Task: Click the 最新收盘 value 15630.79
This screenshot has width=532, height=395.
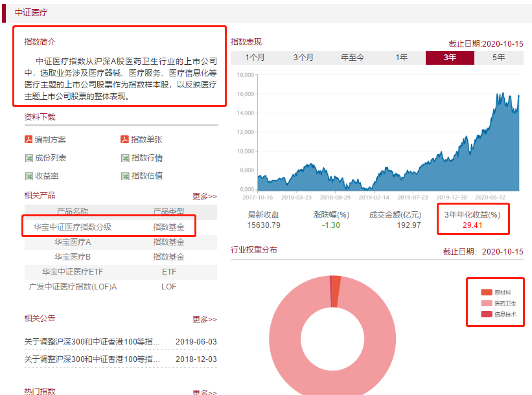Action: coord(264,225)
